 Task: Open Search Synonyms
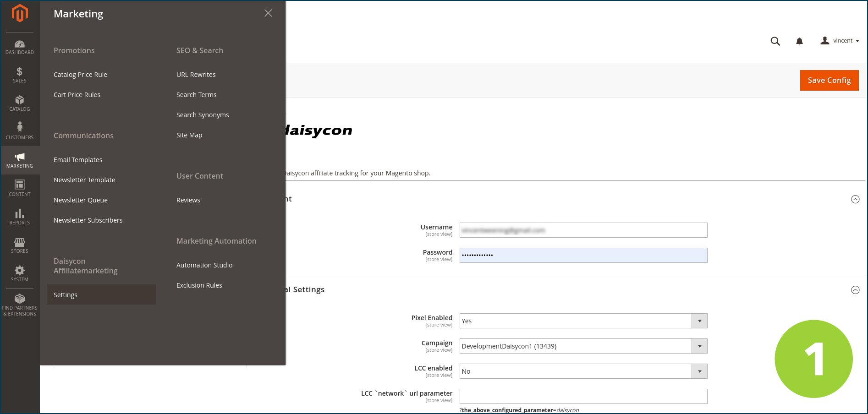click(x=203, y=115)
